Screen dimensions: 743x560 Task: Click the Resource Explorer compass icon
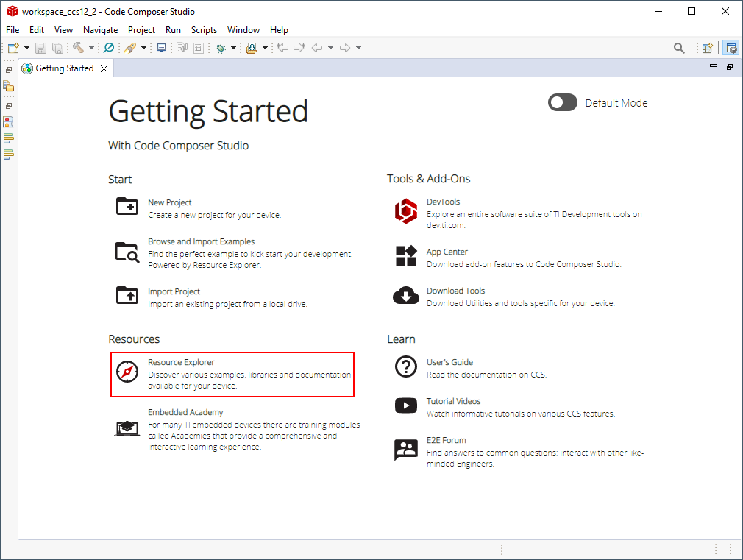[127, 372]
